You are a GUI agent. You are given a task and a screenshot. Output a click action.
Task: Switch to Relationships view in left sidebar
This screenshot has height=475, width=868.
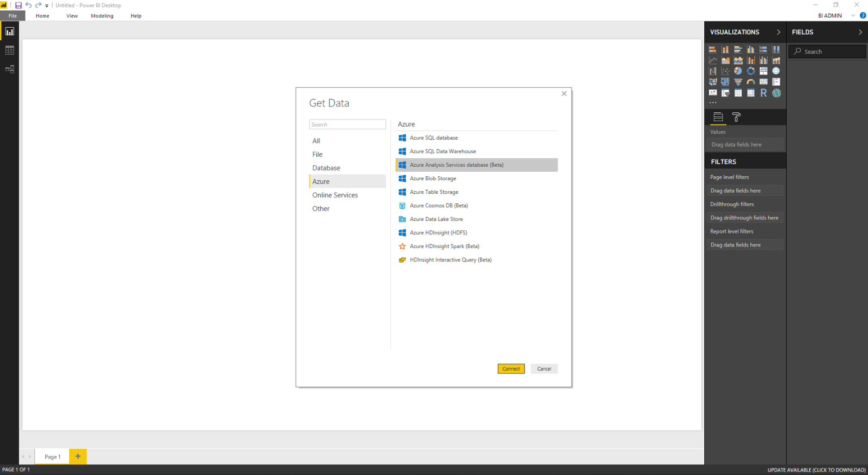(10, 69)
